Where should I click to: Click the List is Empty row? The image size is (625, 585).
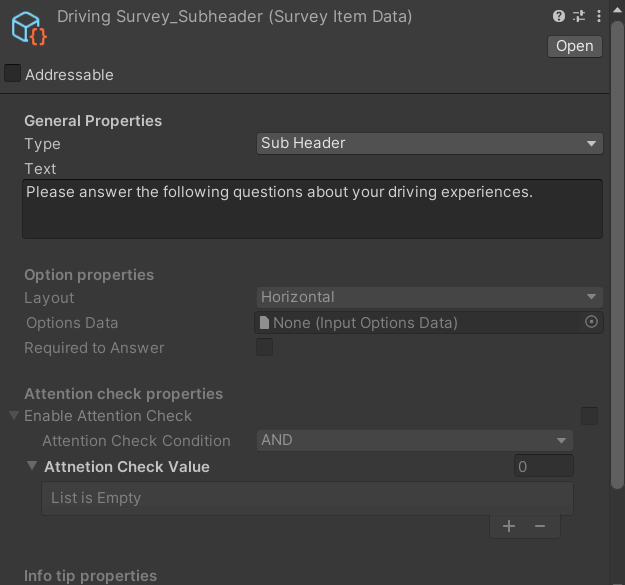point(307,499)
